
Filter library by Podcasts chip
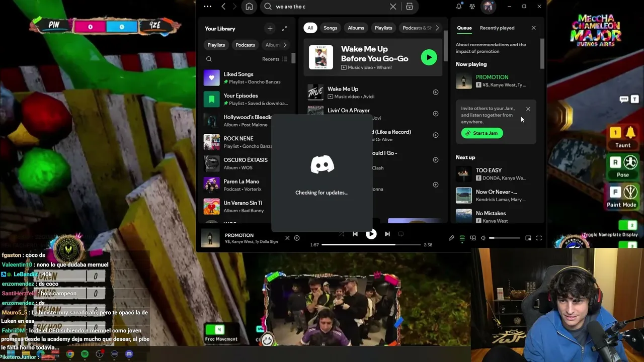pyautogui.click(x=246, y=45)
